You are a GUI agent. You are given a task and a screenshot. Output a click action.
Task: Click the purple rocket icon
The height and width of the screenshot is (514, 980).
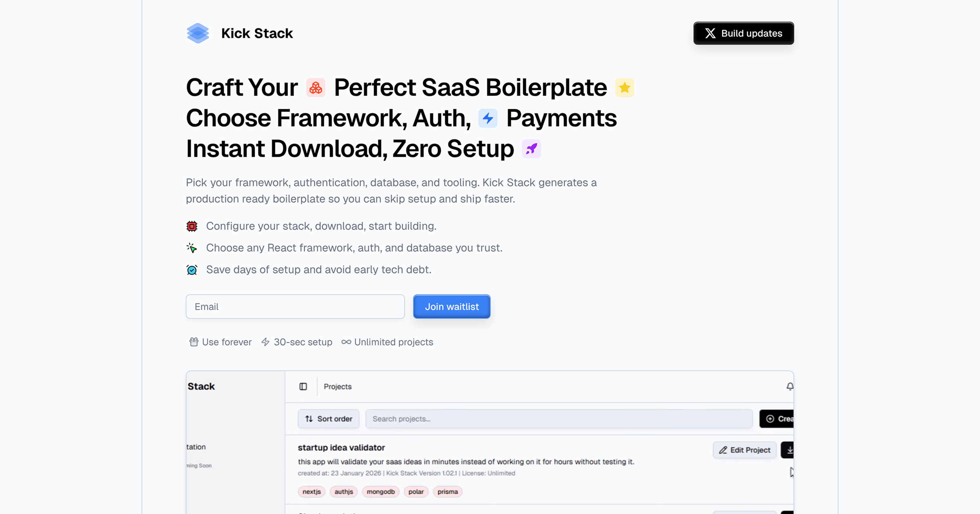[531, 149]
